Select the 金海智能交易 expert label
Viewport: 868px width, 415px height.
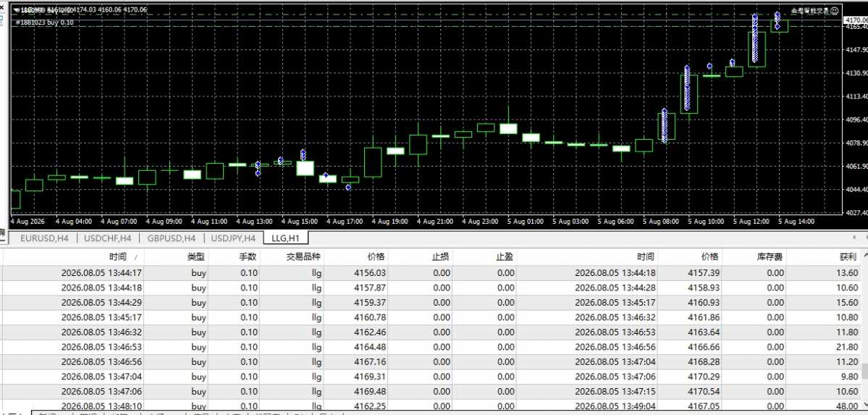coord(810,11)
